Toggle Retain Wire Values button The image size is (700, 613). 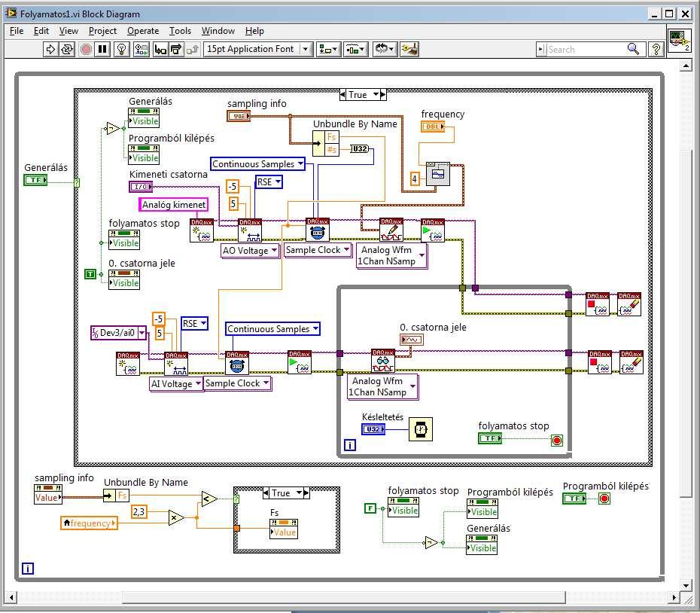(142, 49)
